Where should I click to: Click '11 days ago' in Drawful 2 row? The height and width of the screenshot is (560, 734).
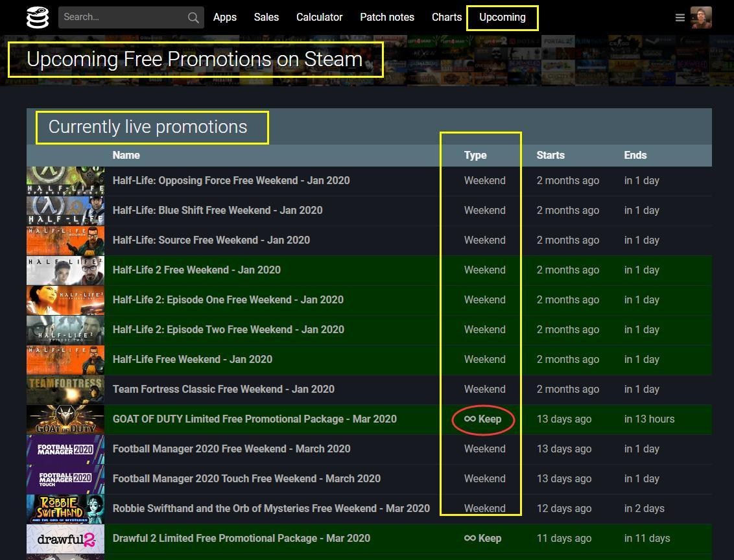[564, 539]
